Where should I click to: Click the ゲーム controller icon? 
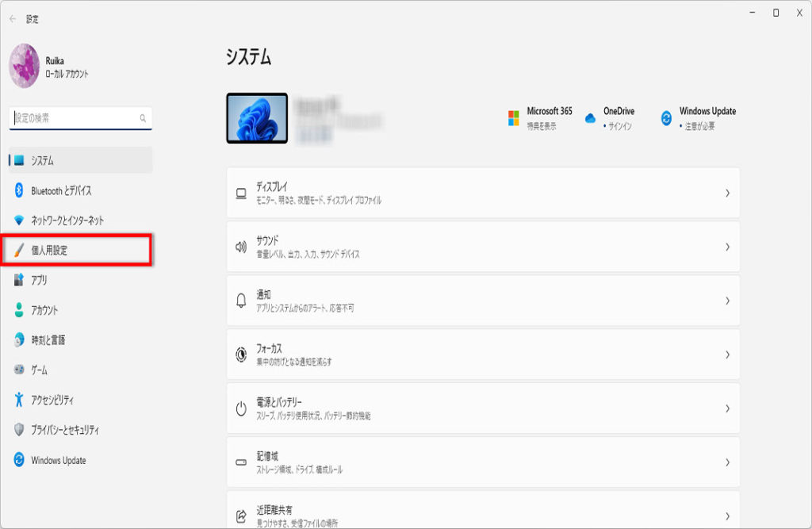pyautogui.click(x=19, y=370)
